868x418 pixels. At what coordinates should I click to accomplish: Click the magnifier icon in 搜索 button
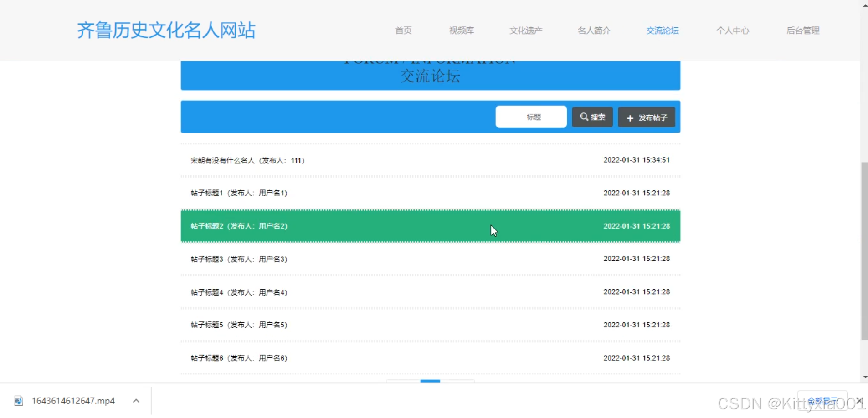tap(584, 117)
